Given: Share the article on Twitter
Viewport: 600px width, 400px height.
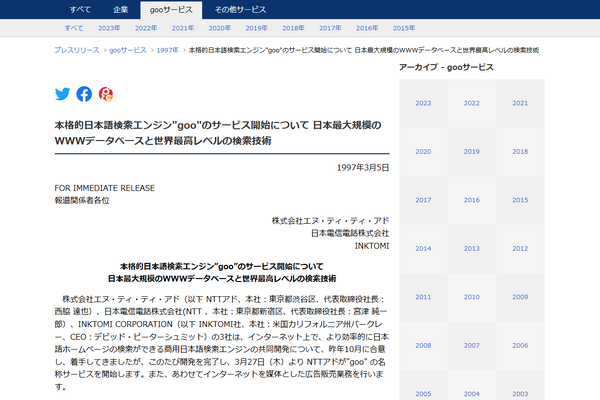Looking at the screenshot, I should 62,94.
